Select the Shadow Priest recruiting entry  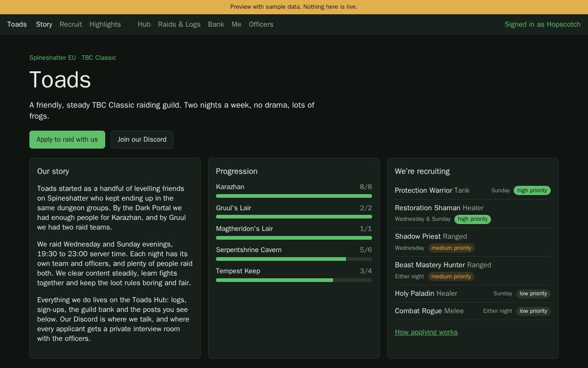point(473,242)
